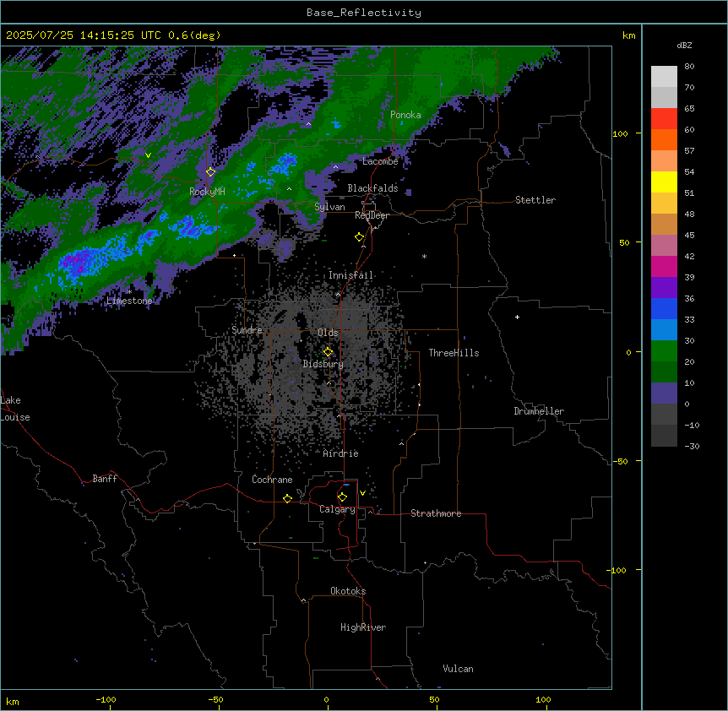This screenshot has height=711, width=728.
Task: Pick the bright yellow 51-54 dBZ swatch
Action: (664, 182)
